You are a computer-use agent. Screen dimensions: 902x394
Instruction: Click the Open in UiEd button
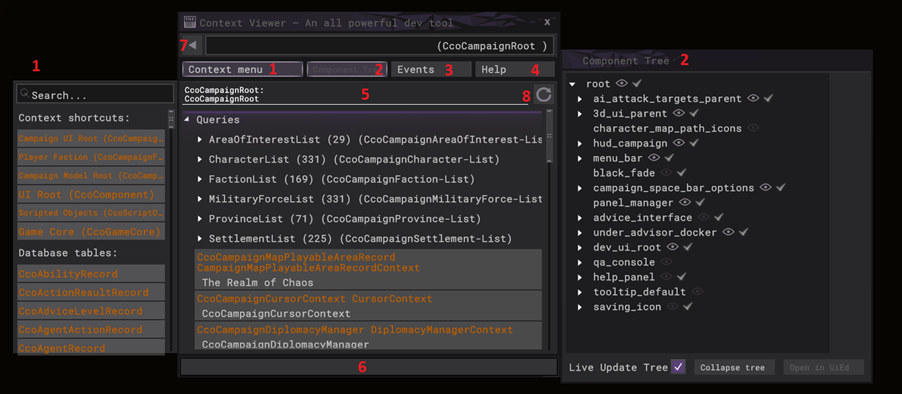click(824, 368)
